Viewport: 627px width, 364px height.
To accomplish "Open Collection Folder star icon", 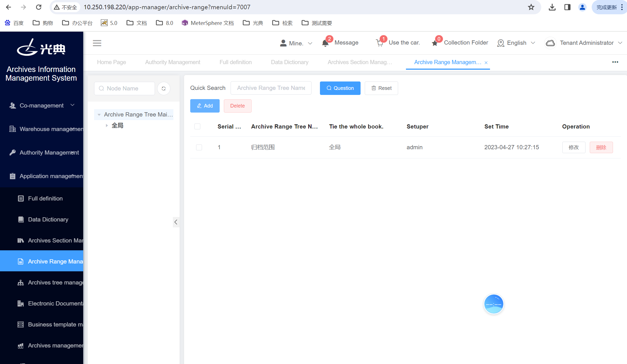I will [435, 43].
